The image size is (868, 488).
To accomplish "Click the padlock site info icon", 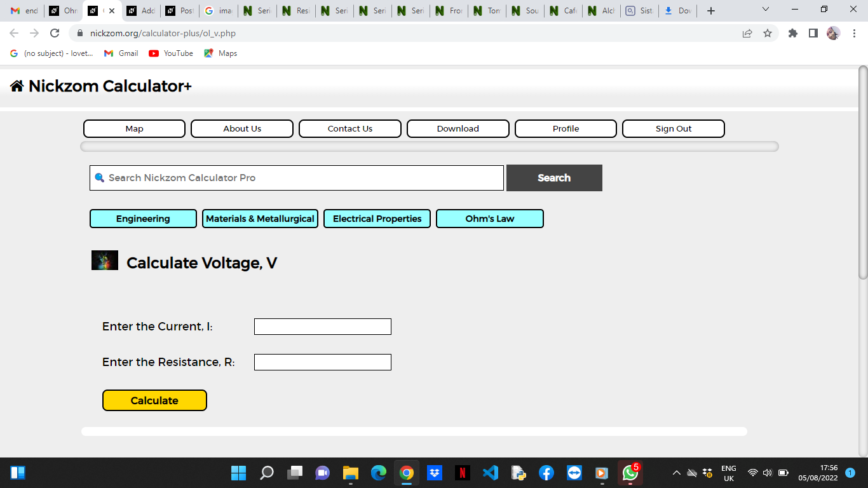I will pos(80,33).
